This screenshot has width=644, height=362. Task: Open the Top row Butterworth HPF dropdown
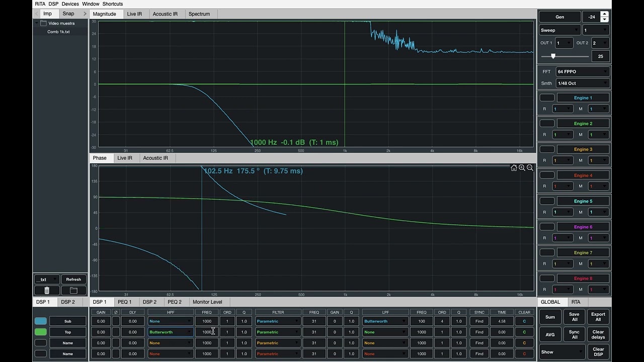(x=171, y=332)
